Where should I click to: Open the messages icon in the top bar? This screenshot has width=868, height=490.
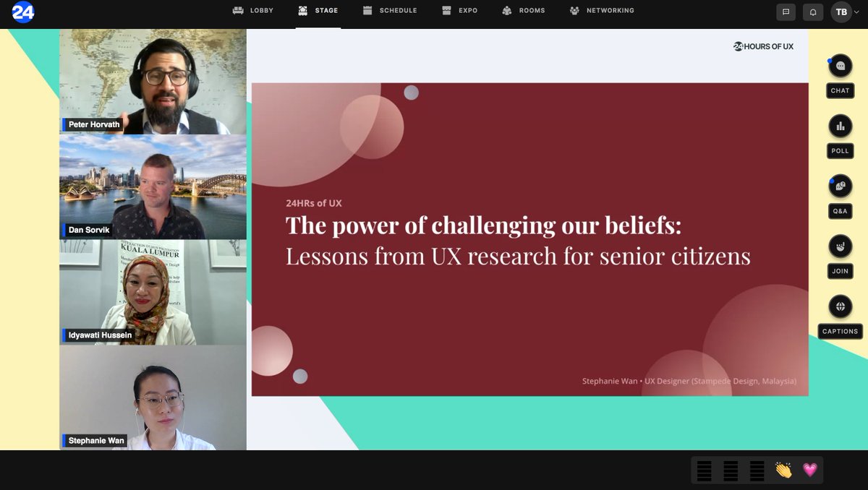pyautogui.click(x=786, y=12)
